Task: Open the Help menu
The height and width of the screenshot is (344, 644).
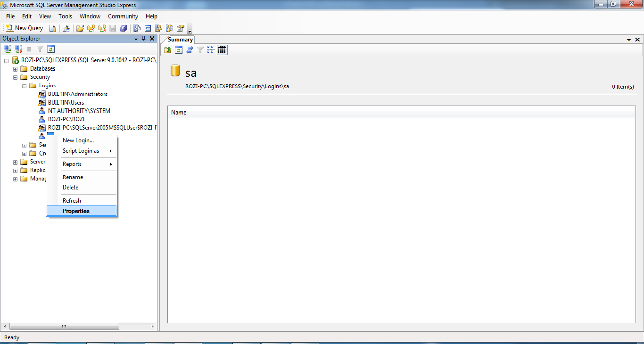Action: click(x=151, y=16)
